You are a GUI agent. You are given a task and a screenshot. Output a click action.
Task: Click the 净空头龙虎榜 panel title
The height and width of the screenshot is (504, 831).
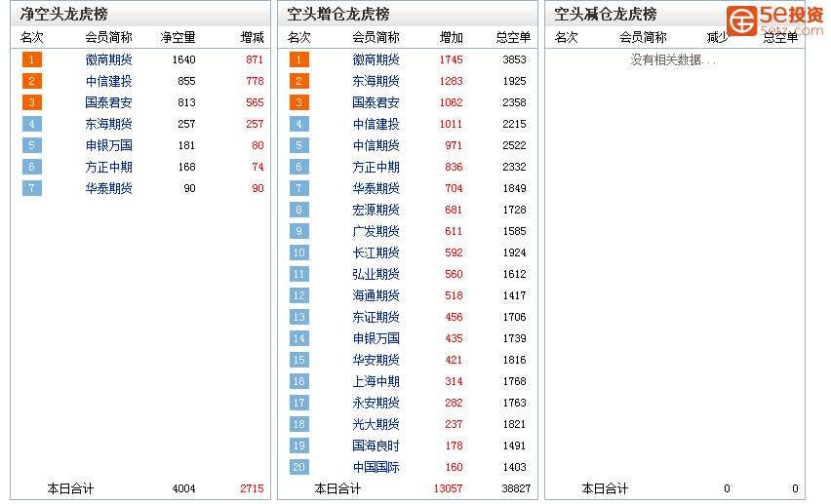pos(64,14)
